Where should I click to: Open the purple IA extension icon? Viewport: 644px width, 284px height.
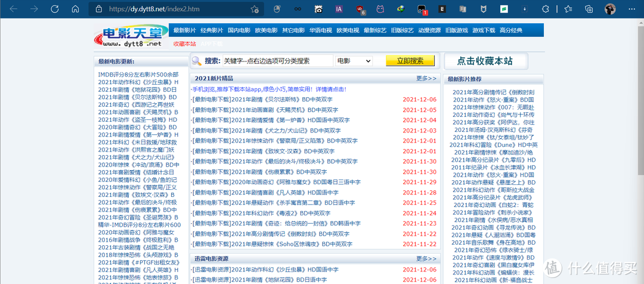[x=339, y=8]
